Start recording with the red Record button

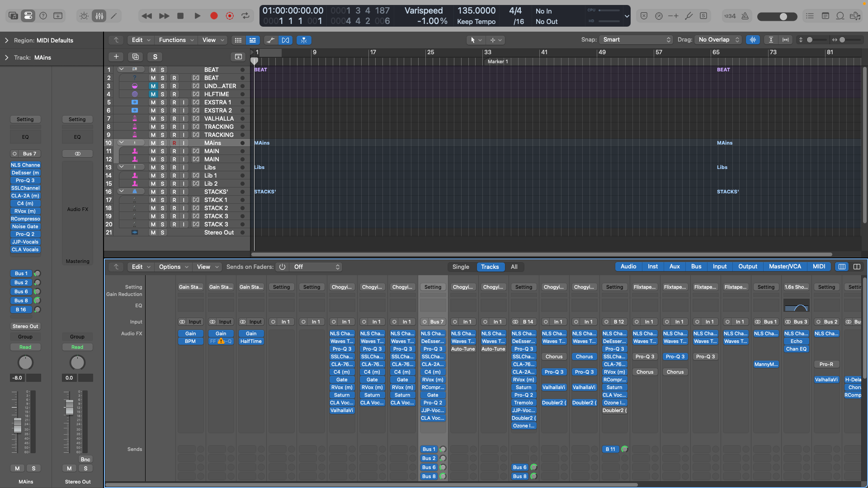pyautogui.click(x=214, y=16)
